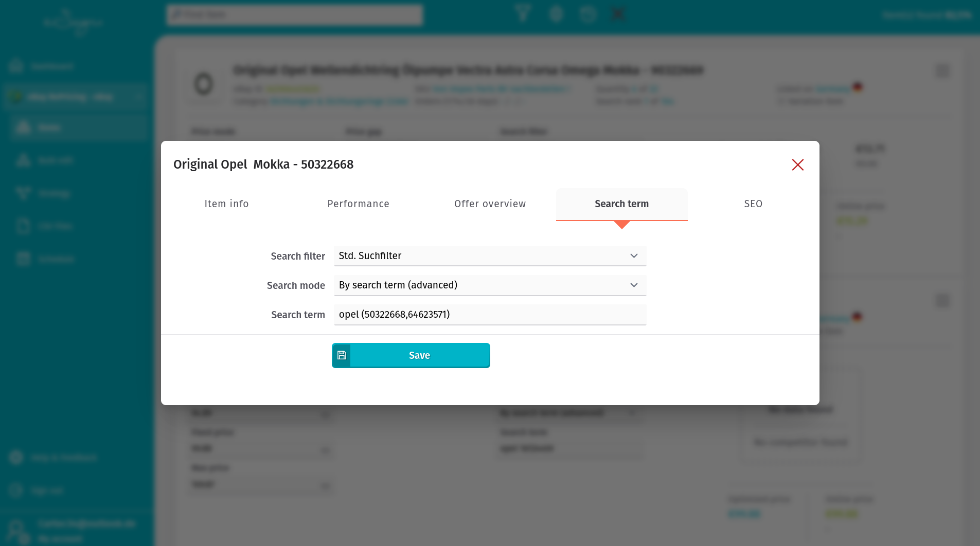Screen dimensions: 980x546
Task: Click the dialog title Original Opel Mokka
Action: click(x=263, y=165)
